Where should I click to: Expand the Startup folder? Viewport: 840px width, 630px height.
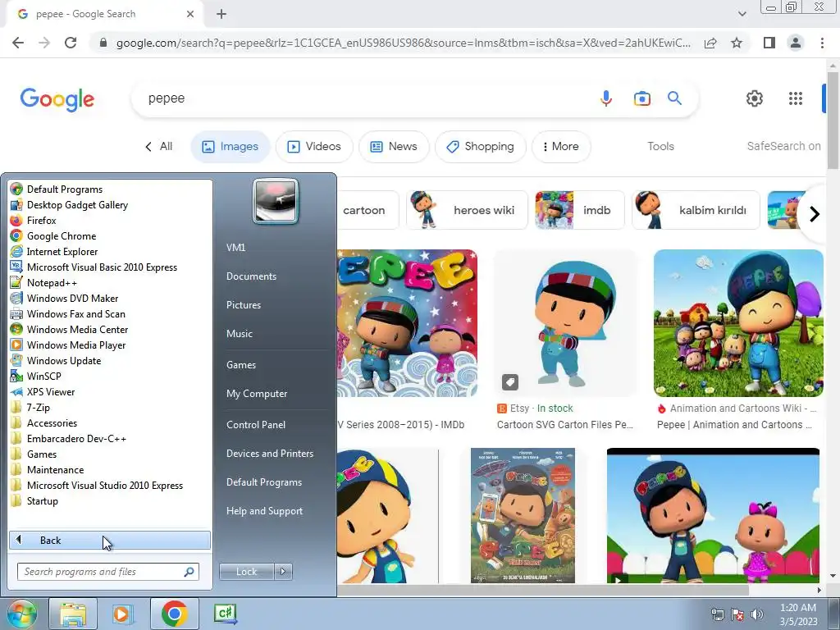34,500
